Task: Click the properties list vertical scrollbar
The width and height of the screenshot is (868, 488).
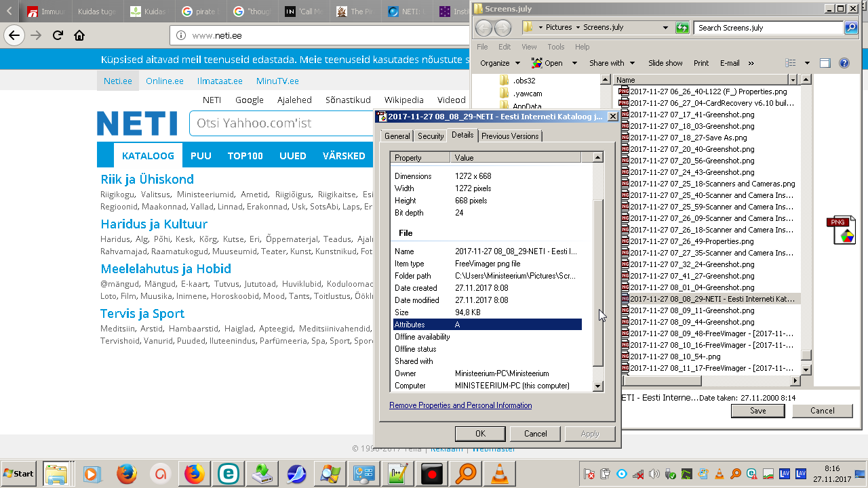Action: (597, 285)
